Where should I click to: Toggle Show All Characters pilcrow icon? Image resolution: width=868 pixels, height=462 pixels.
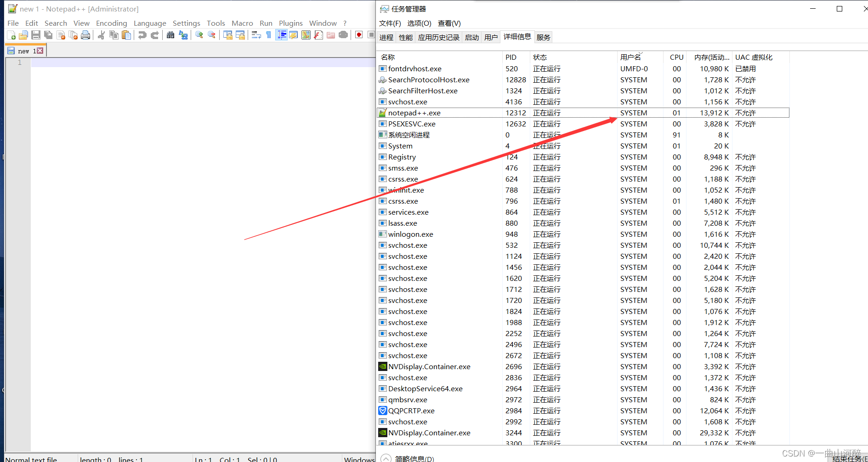269,35
